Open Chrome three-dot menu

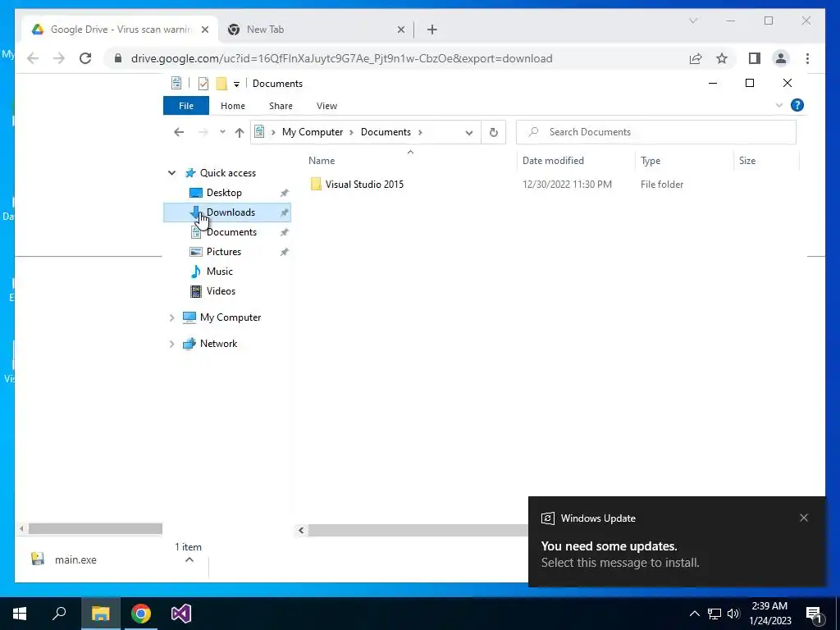[807, 58]
